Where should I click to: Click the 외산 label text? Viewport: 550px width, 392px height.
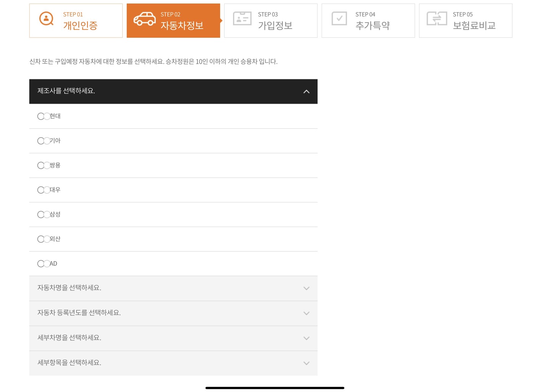point(55,239)
